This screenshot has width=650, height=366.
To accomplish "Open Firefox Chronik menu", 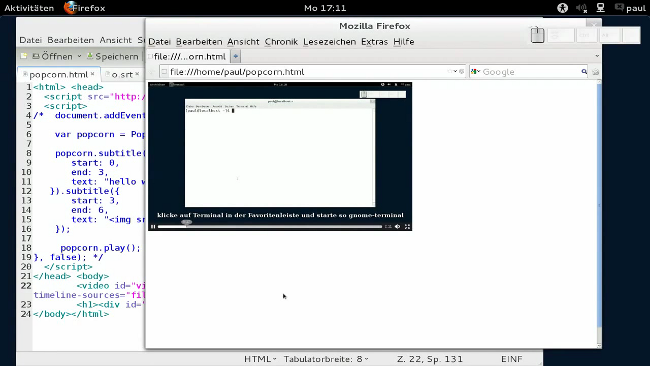I will tap(281, 41).
